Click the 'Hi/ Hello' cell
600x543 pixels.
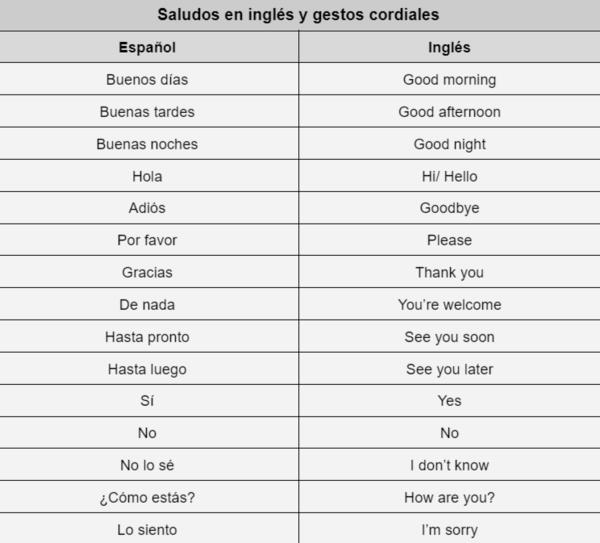(449, 176)
